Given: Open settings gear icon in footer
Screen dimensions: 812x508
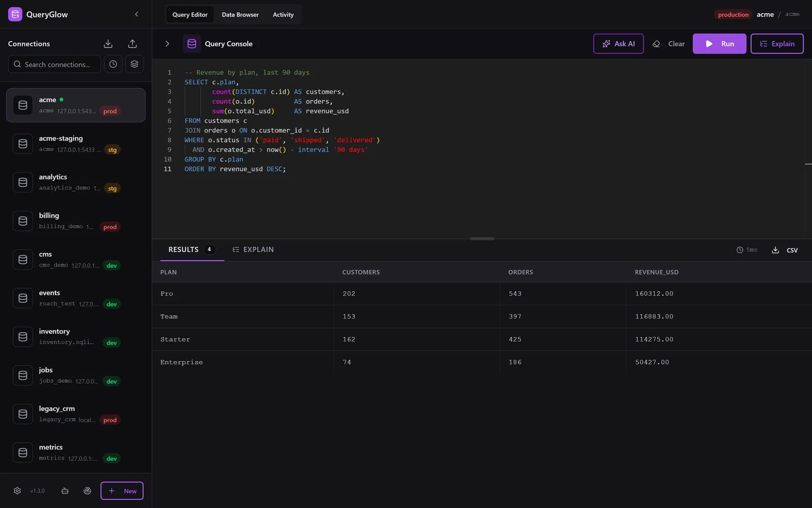Looking at the screenshot, I should click(17, 491).
